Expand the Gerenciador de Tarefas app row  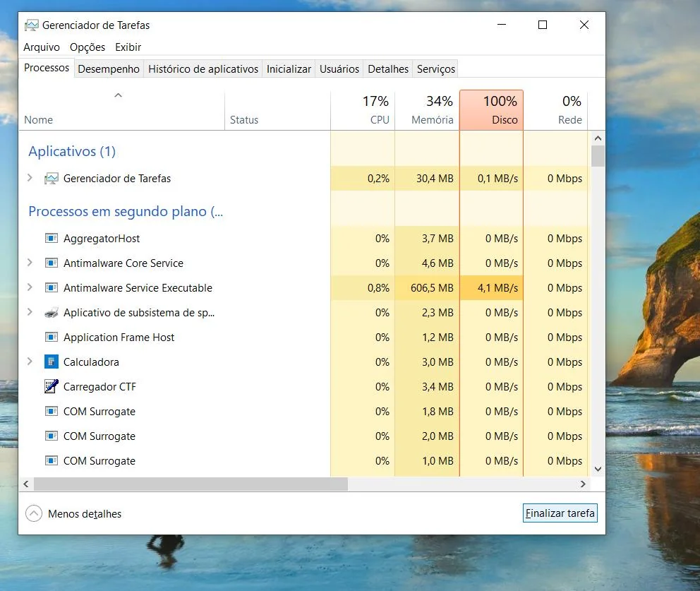[x=30, y=178]
